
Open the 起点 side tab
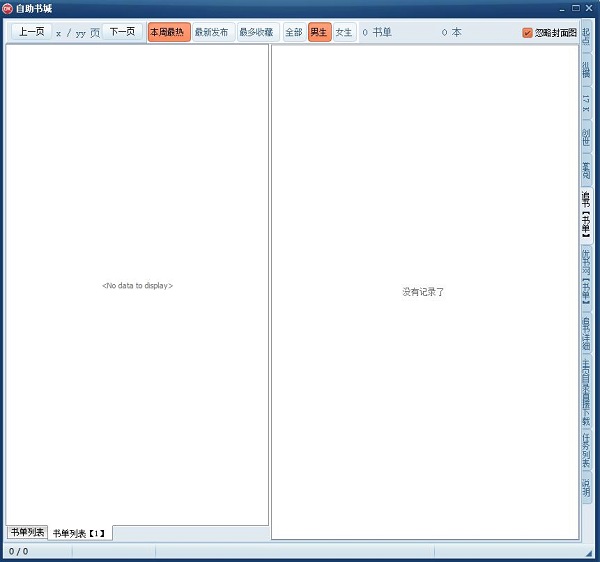pyautogui.click(x=586, y=36)
